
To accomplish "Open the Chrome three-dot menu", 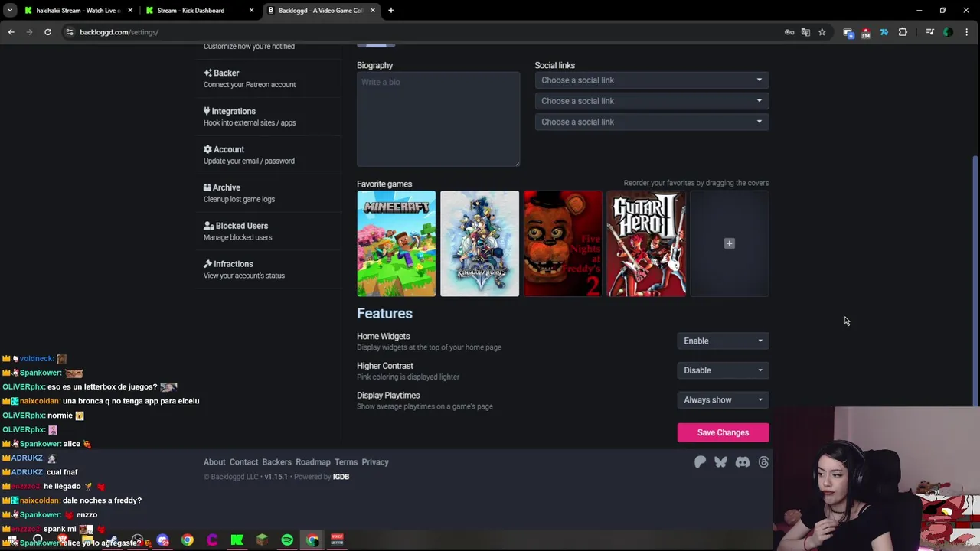I will point(967,32).
